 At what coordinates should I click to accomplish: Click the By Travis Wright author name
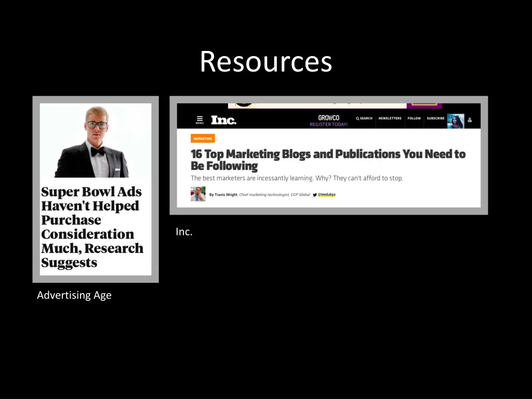223,195
